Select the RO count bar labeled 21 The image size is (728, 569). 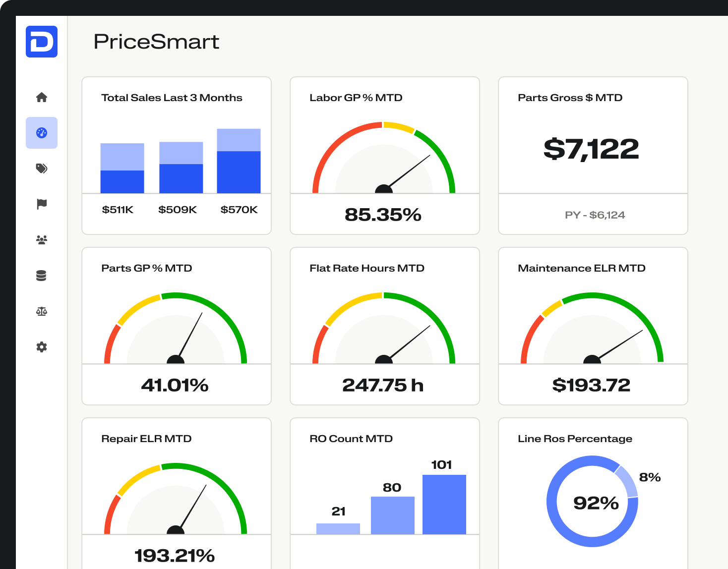[338, 529]
